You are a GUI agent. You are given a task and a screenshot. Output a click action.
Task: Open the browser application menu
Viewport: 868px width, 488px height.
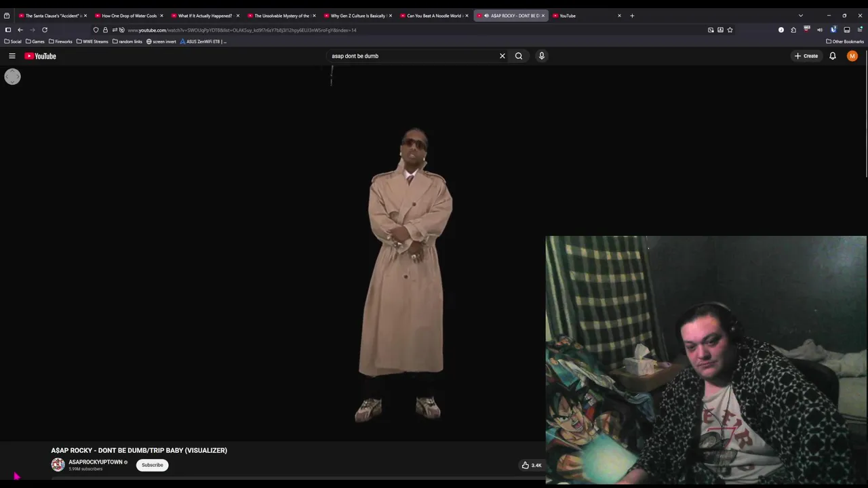pos(861,30)
